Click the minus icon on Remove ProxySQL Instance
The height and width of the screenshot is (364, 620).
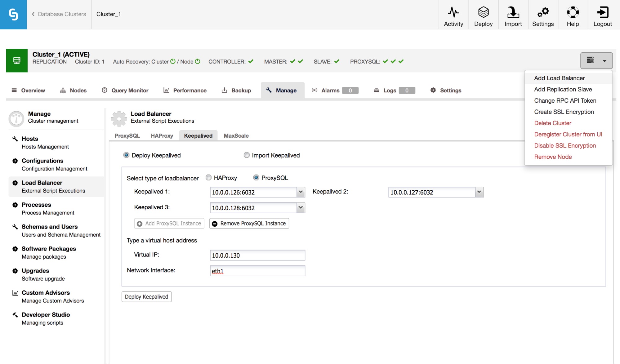[x=215, y=224]
